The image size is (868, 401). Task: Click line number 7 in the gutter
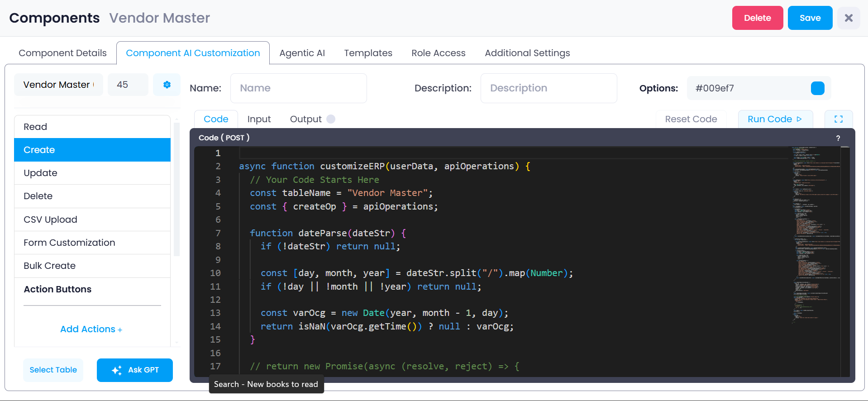218,233
